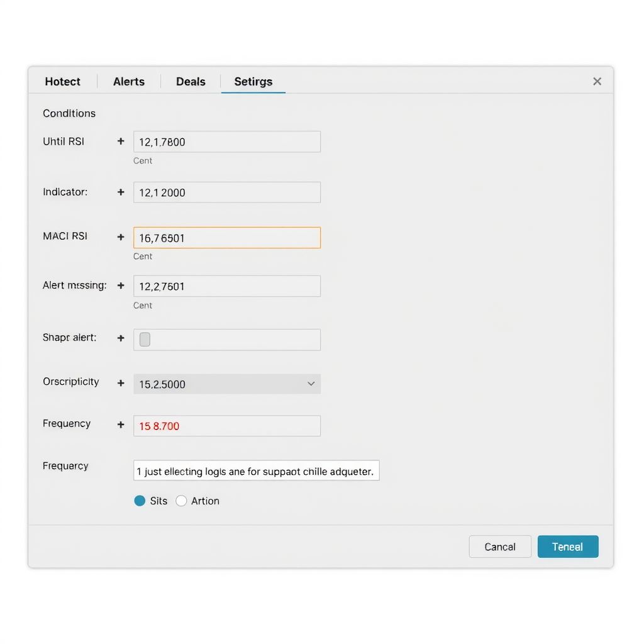Screen dimensions: 644x644
Task: Choose the Artion radio button
Action: pyautogui.click(x=181, y=501)
